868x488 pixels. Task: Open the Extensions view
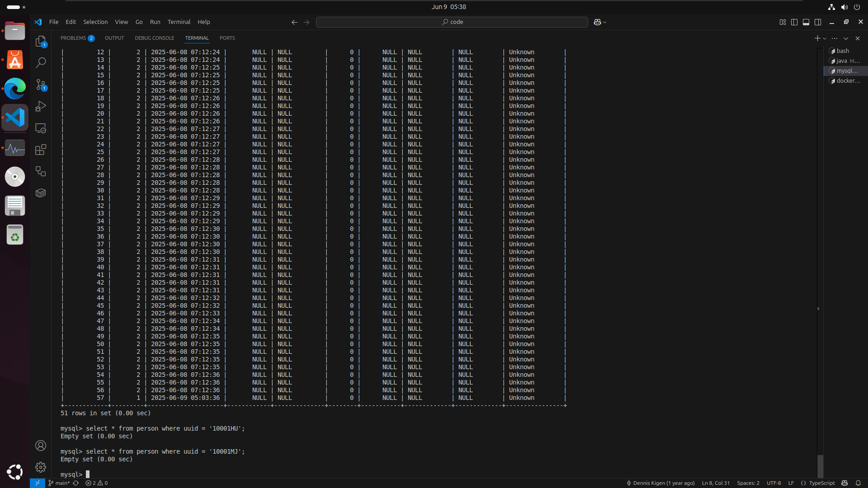tap(41, 150)
